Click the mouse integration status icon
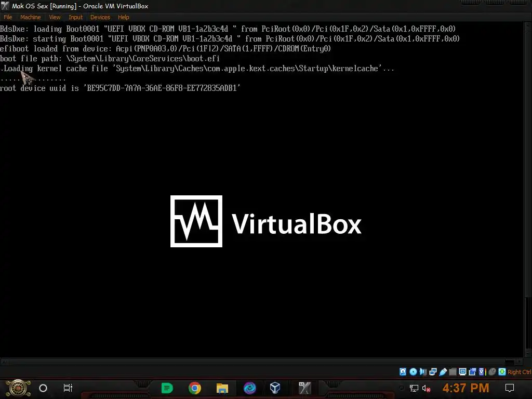532x399 pixels. [x=493, y=372]
